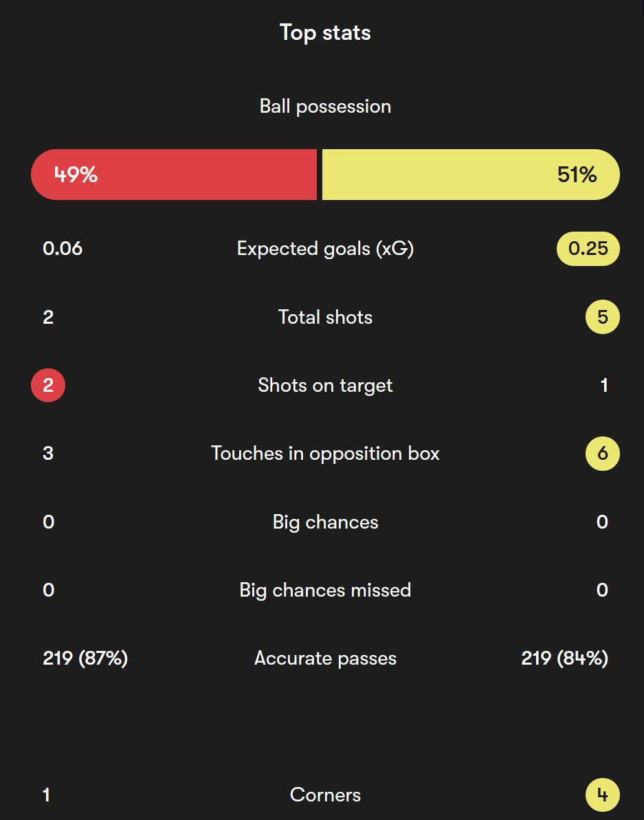Select the Shots on target label

tap(325, 386)
